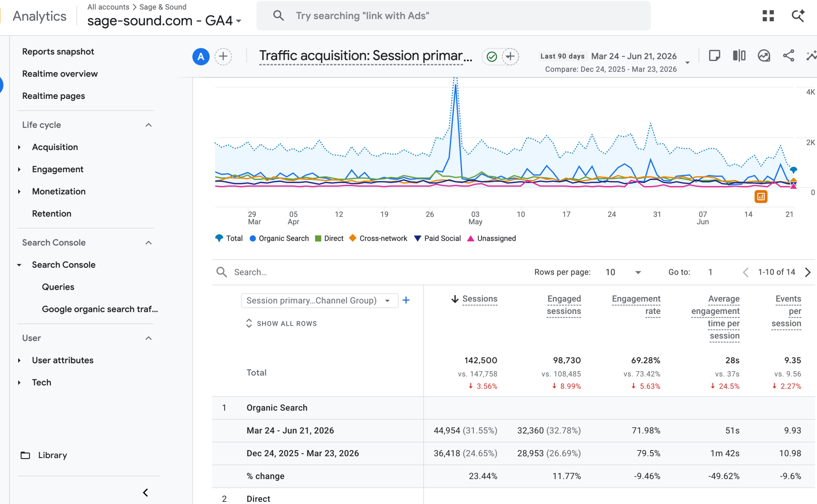Screen dimensions: 817x504
Task: Toggle Organic Search series in legend
Action: tap(279, 238)
